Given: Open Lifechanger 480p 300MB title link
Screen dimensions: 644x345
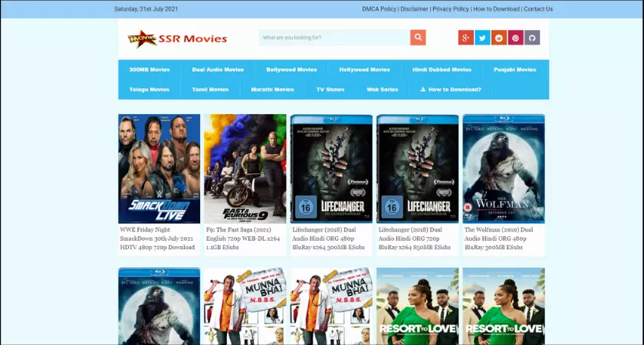Looking at the screenshot, I should [329, 238].
